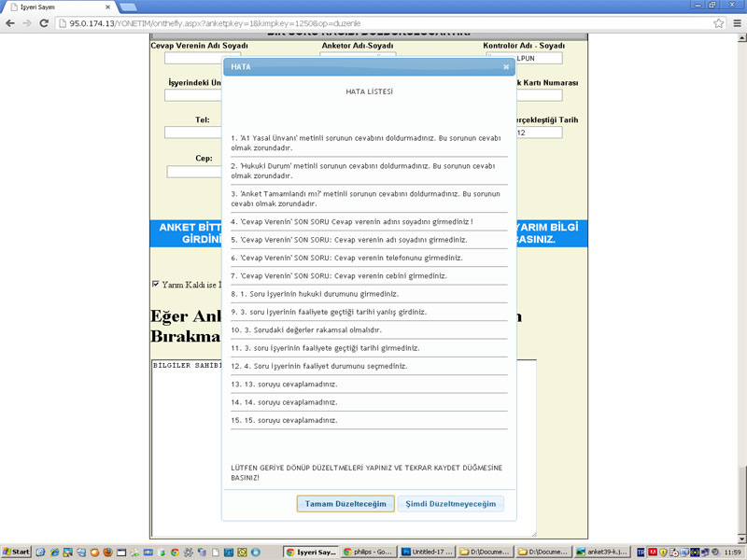Viewport: 747px width, 560px height.
Task: Click error text '13. soruyu cevaplamadınız'
Action: [x=284, y=385]
